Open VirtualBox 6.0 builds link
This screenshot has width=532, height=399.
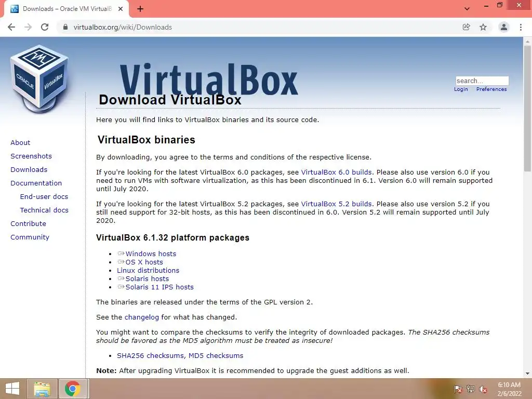pyautogui.click(x=336, y=172)
